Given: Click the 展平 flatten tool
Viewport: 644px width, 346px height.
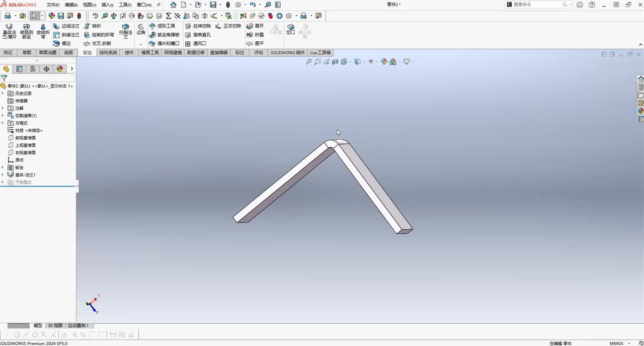Looking at the screenshot, I should tap(255, 43).
